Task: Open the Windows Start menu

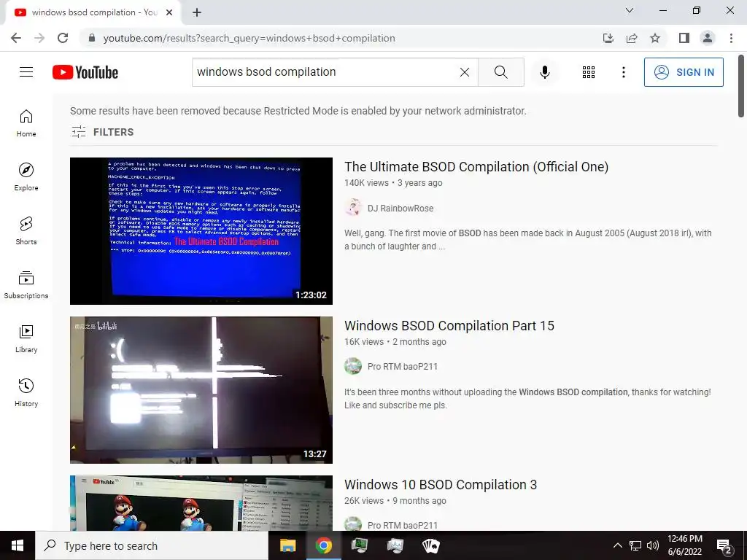Action: point(18,545)
